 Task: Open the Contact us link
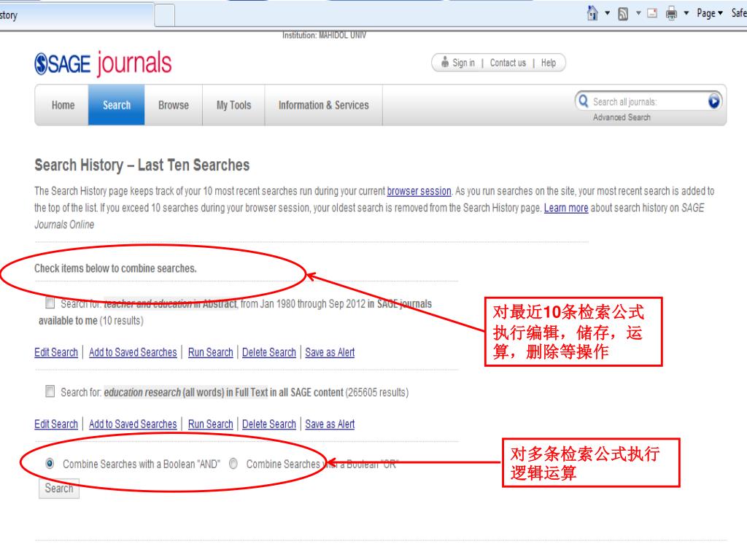click(508, 63)
